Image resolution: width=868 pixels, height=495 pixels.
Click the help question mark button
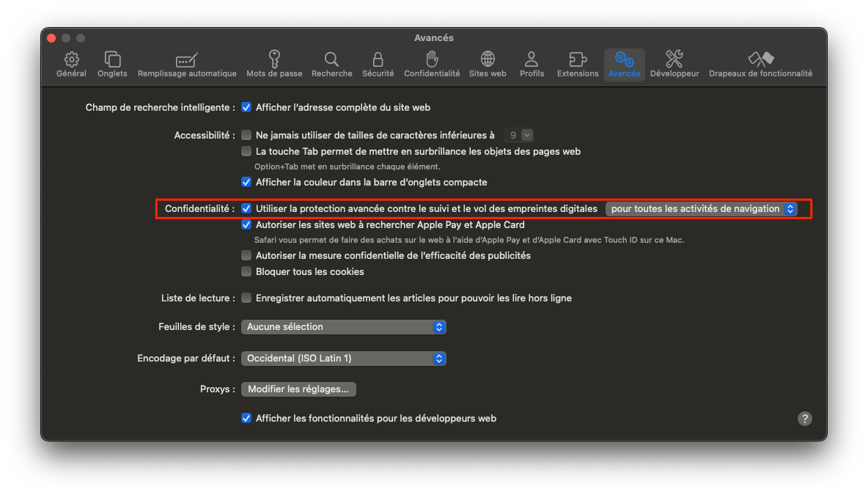[805, 419]
